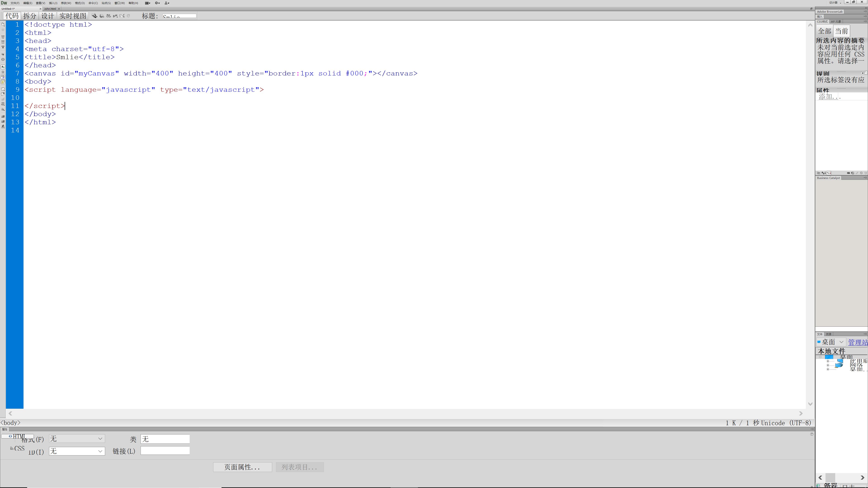Open W3C validation icon
The image size is (868, 488).
tap(115, 16)
